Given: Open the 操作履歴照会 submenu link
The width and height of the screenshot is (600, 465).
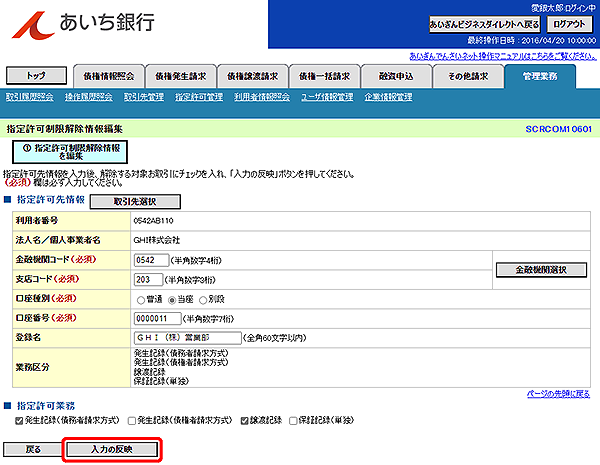Looking at the screenshot, I should (x=88, y=97).
